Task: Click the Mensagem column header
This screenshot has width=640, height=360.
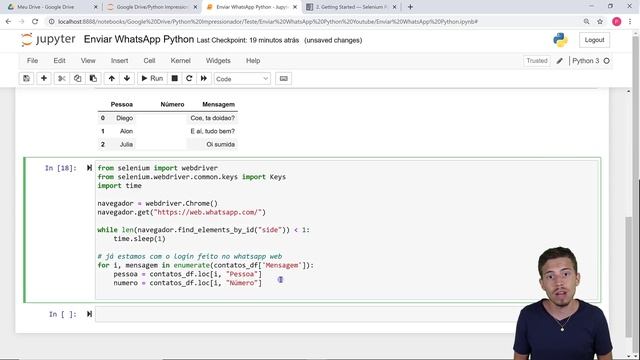Action: [218, 104]
